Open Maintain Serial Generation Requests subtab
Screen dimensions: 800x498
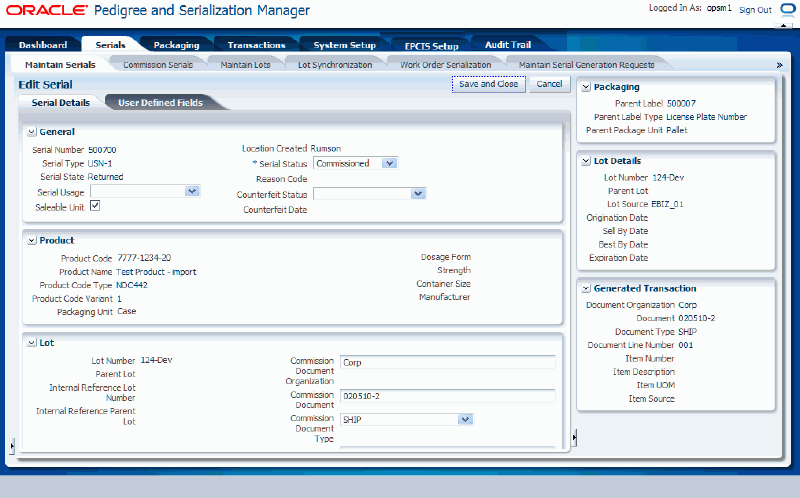click(x=586, y=65)
